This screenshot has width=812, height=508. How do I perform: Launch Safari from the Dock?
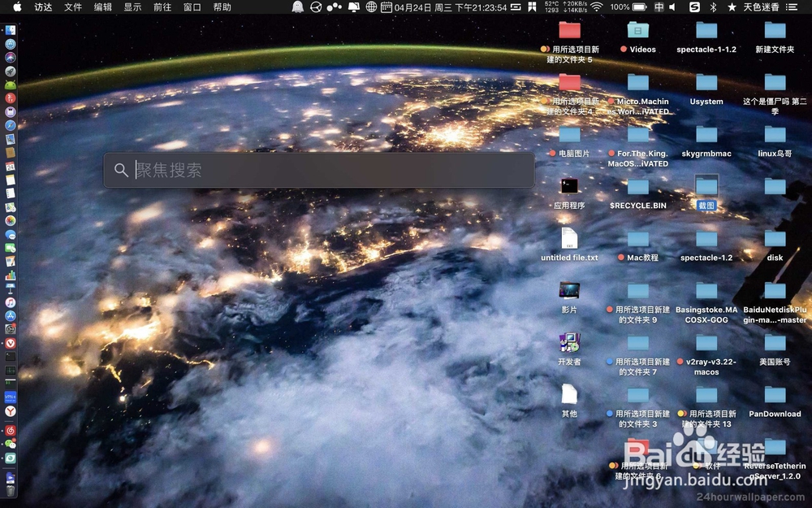point(10,126)
